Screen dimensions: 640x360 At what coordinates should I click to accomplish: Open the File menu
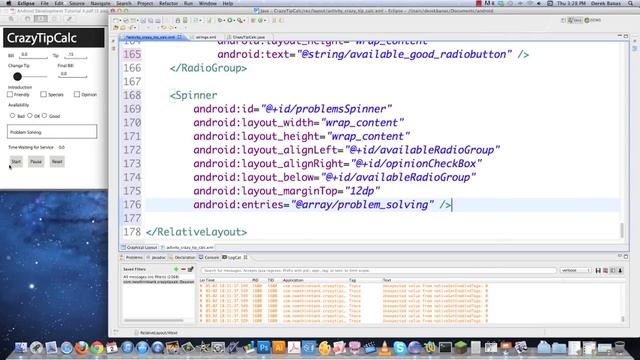[x=44, y=3]
